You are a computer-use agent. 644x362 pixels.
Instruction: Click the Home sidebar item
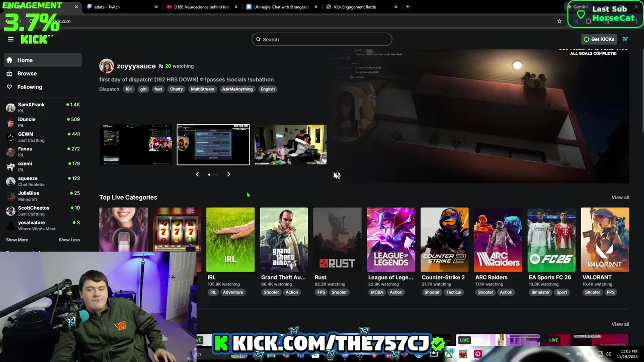pos(43,60)
